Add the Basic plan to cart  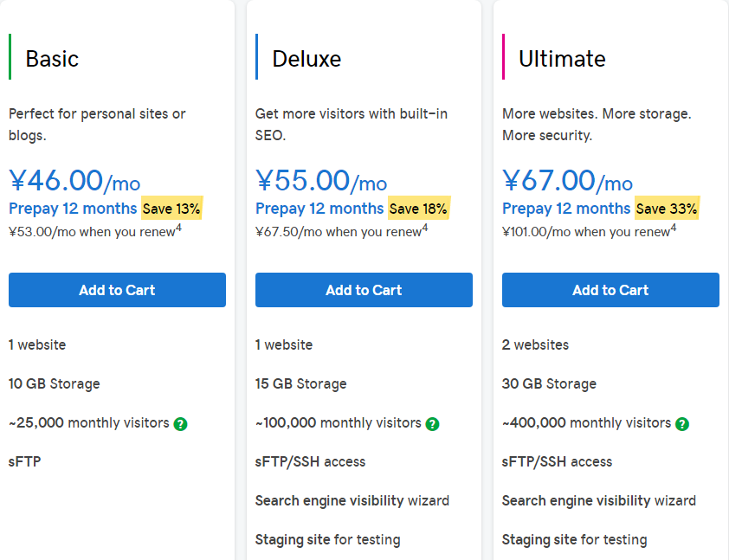117,290
